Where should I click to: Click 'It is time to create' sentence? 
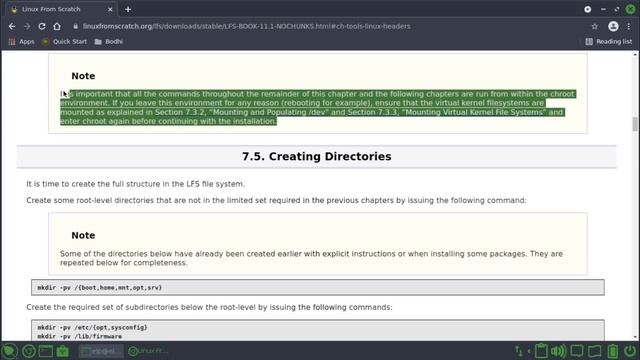[x=136, y=184]
